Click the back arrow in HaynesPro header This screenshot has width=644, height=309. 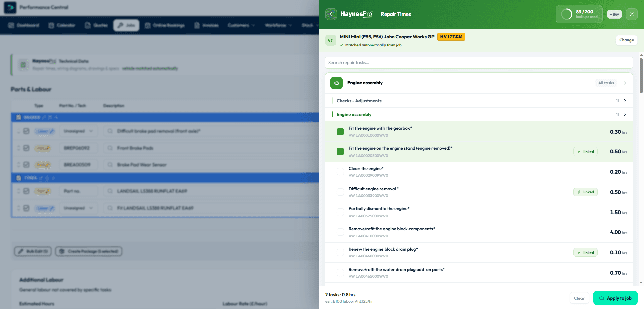click(x=331, y=14)
